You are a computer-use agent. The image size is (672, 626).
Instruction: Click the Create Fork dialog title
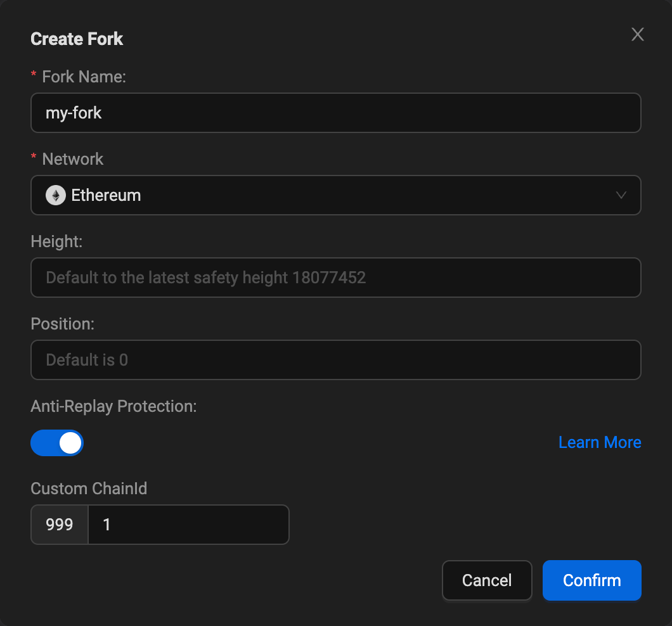[x=76, y=39]
